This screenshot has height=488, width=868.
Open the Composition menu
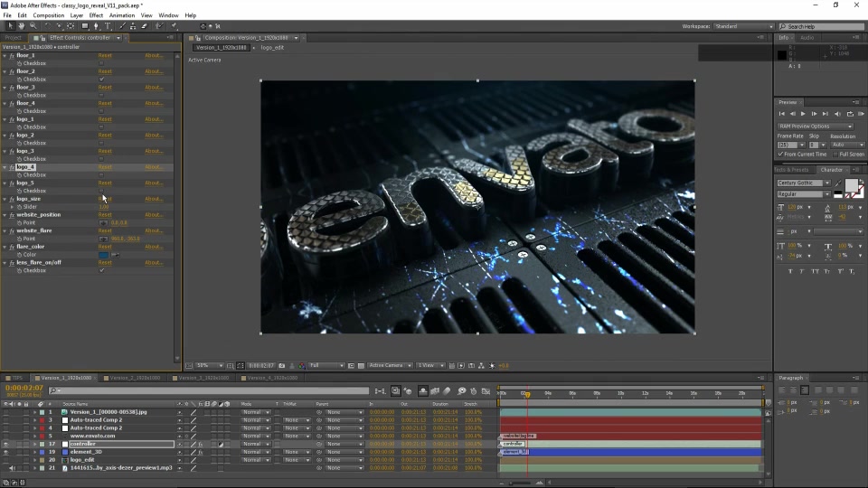[49, 15]
